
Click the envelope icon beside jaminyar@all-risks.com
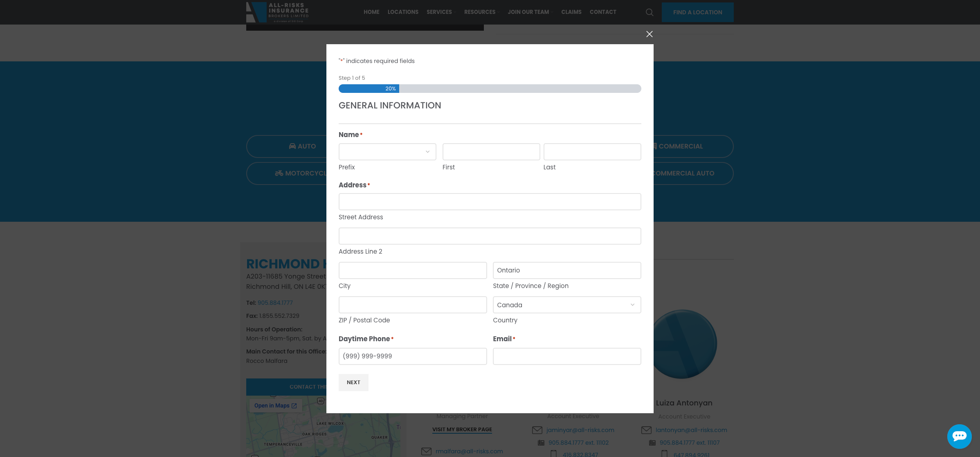click(x=537, y=430)
